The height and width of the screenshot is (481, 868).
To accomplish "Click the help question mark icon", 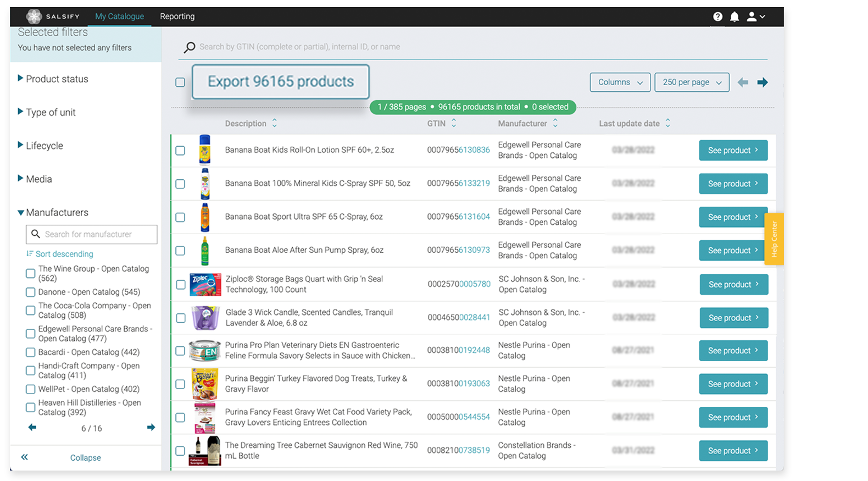I will 717,16.
